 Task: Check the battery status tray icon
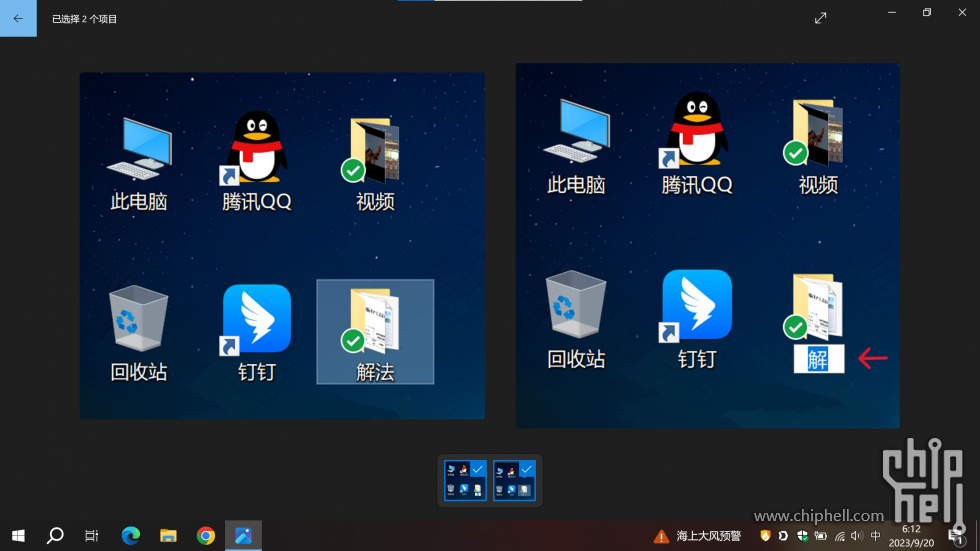(x=821, y=536)
